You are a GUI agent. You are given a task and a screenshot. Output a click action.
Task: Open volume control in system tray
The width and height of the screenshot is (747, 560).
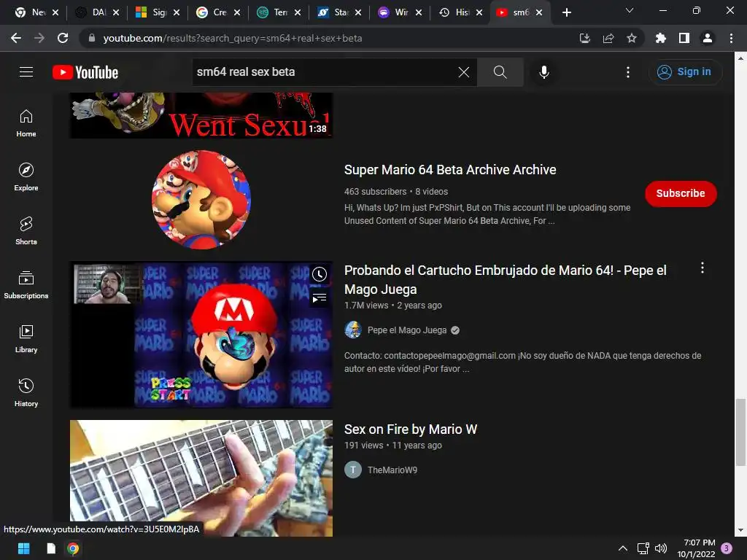coord(661,548)
